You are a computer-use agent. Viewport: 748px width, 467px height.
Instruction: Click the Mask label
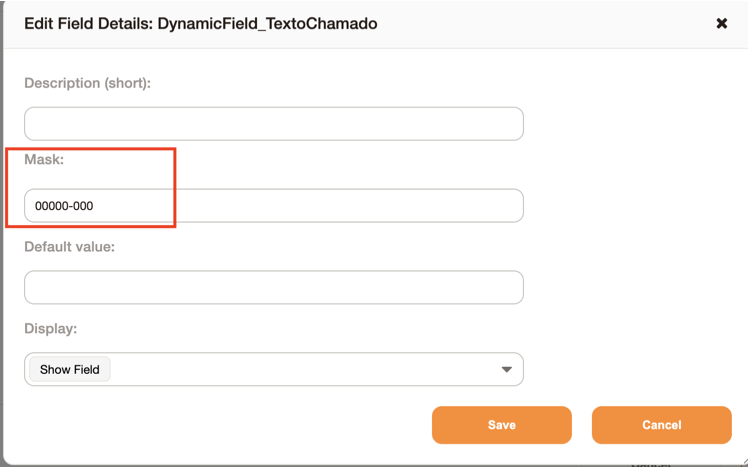coord(44,159)
